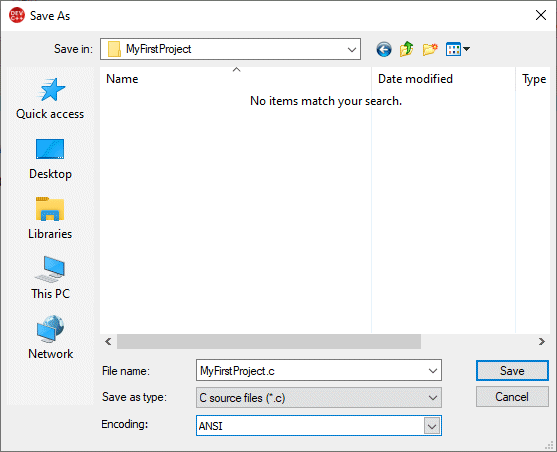Expand the File name history dropdown
This screenshot has width=557, height=452.
click(x=433, y=371)
